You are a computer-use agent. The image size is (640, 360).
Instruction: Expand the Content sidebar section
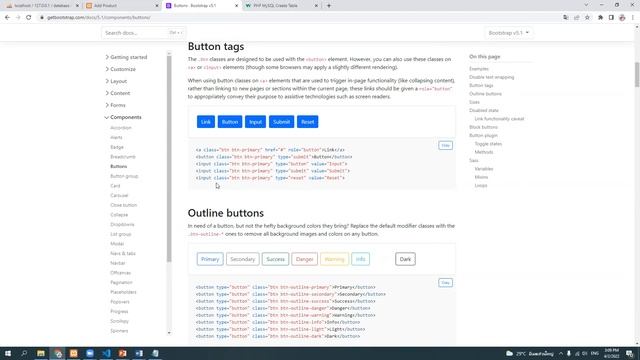118,93
